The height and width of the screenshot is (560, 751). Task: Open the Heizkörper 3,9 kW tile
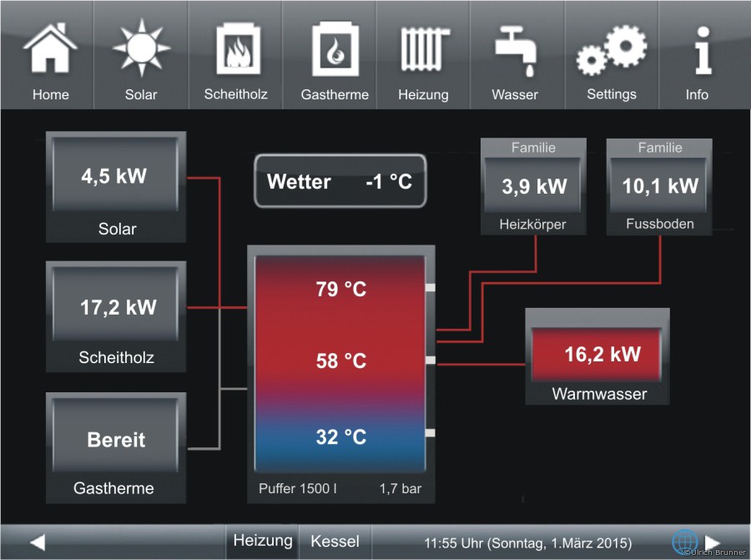[533, 186]
